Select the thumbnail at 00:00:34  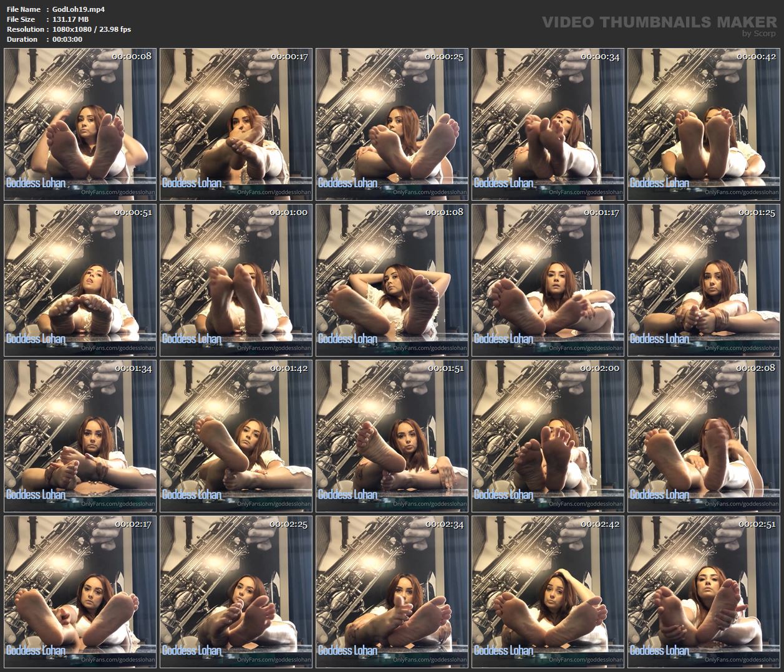tap(548, 125)
